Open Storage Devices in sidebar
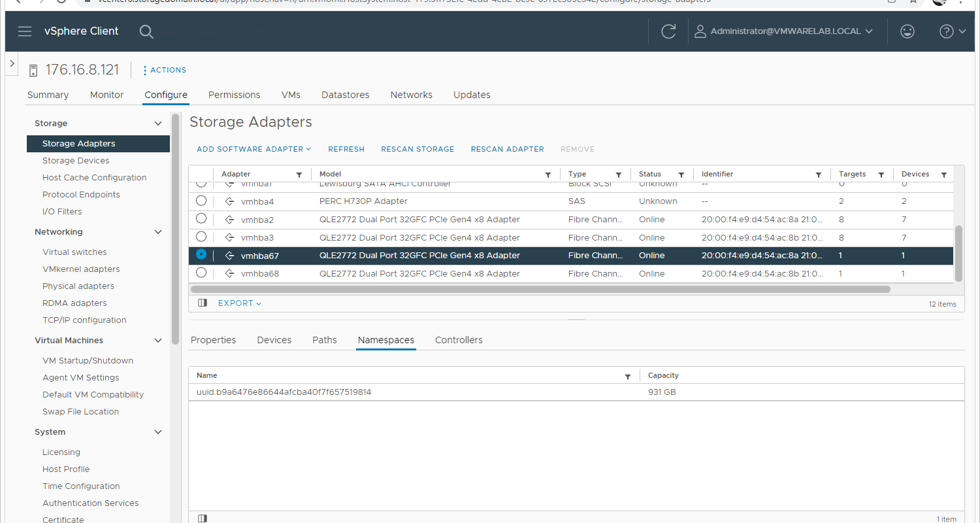 (76, 161)
